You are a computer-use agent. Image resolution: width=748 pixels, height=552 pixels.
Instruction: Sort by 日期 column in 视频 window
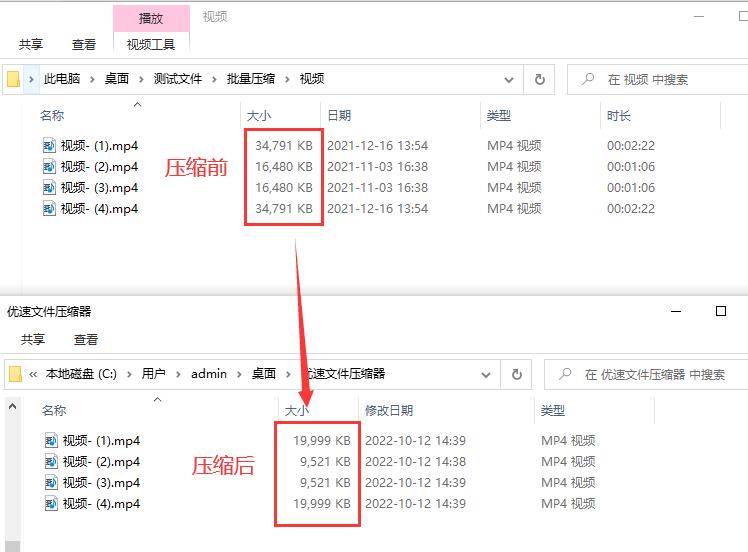(x=339, y=115)
